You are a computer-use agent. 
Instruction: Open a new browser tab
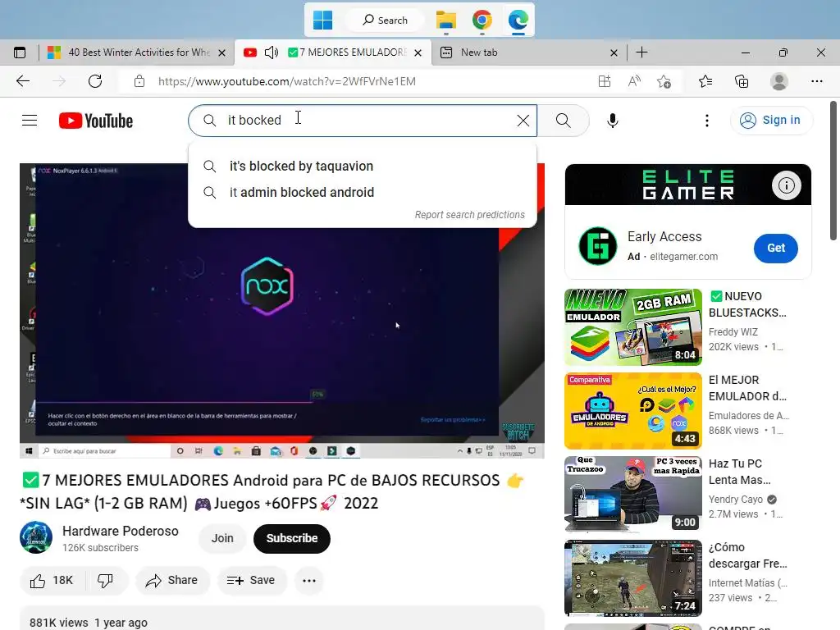click(641, 52)
